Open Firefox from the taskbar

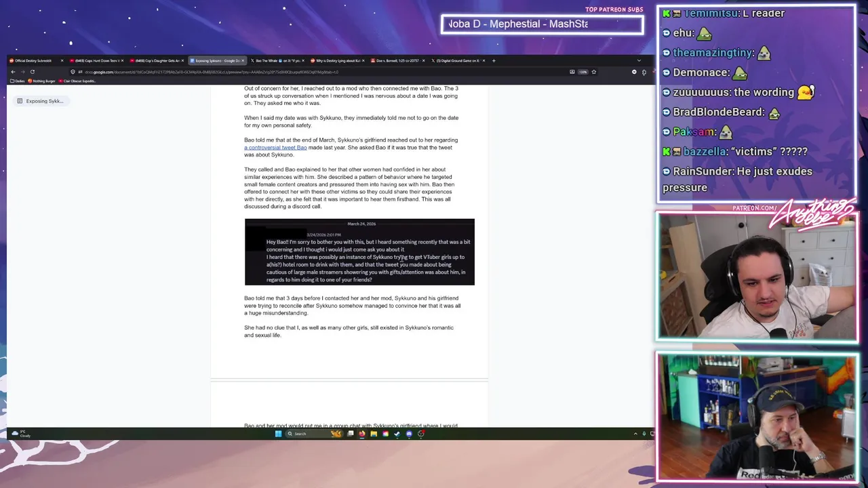pyautogui.click(x=361, y=434)
